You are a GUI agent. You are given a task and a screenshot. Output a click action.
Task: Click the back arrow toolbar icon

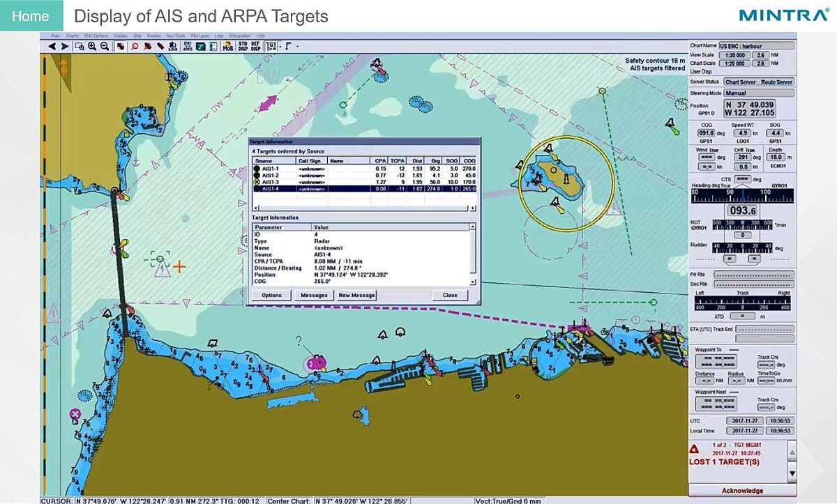[x=52, y=47]
